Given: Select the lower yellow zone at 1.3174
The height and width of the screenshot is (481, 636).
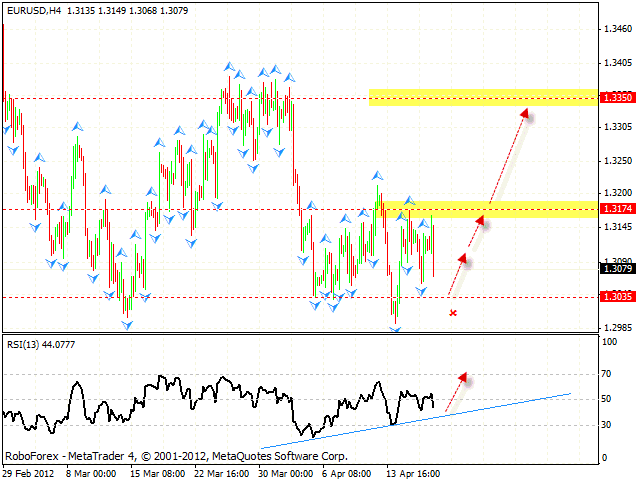Looking at the screenshot, I should click(x=486, y=209).
